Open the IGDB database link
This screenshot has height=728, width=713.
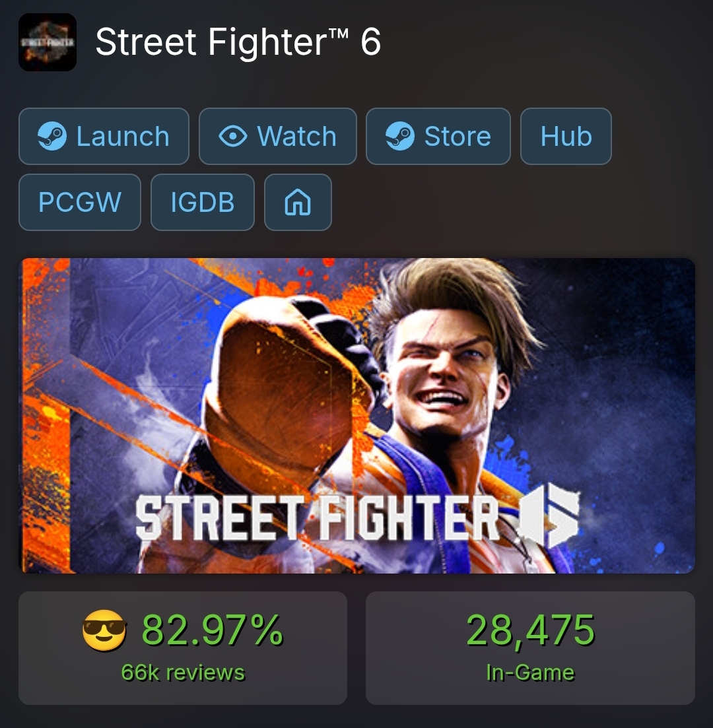click(x=203, y=203)
